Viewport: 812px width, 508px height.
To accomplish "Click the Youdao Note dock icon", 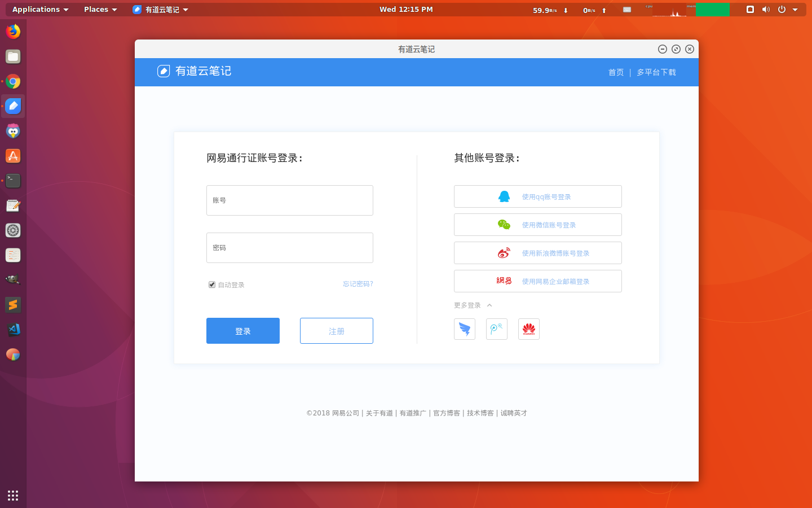I will click(13, 106).
